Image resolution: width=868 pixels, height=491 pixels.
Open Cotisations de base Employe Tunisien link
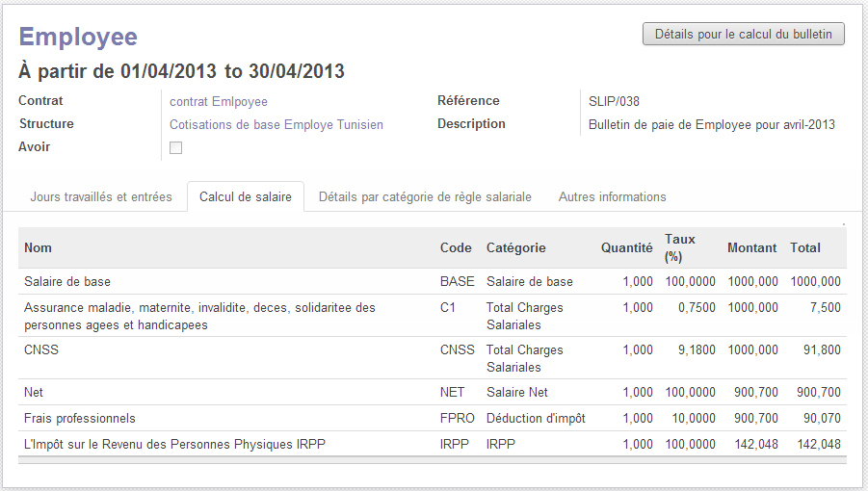point(276,124)
